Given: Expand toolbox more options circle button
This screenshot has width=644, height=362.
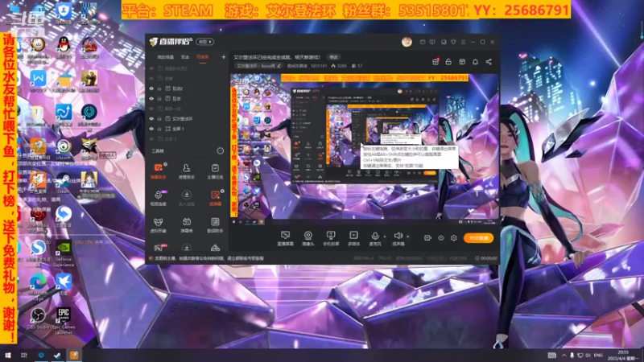Looking at the screenshot, I should (220, 151).
